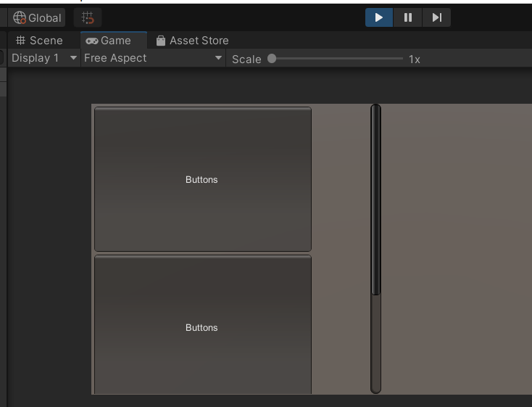Click the Scale slider handle
Screen dimensions: 532x407
(272, 59)
